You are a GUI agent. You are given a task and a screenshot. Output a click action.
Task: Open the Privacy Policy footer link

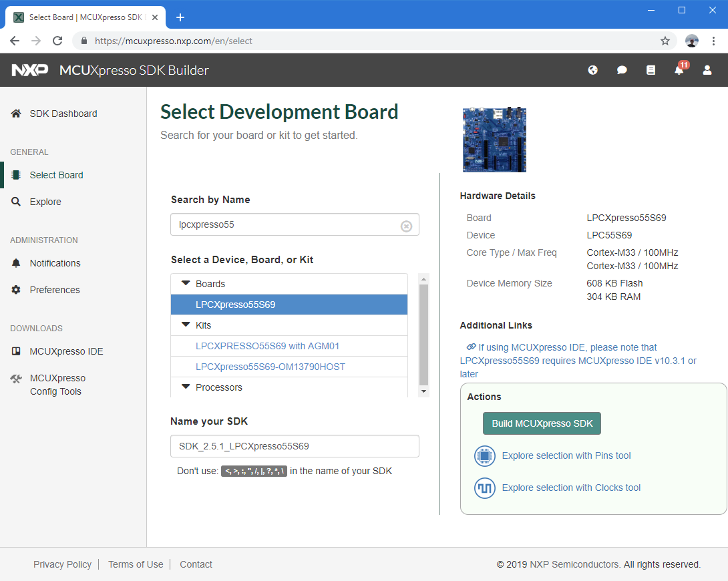coord(62,564)
